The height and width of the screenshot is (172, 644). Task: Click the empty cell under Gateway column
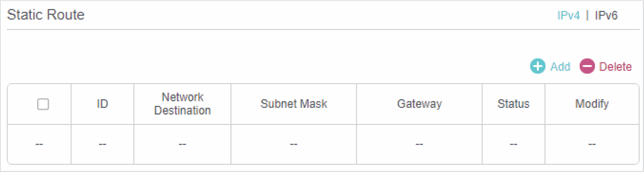coord(419,144)
